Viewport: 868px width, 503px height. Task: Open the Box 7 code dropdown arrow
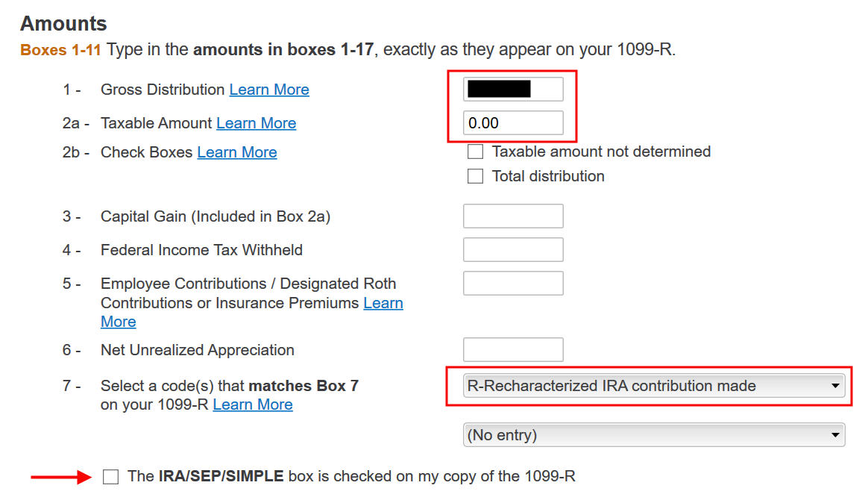[x=836, y=386]
